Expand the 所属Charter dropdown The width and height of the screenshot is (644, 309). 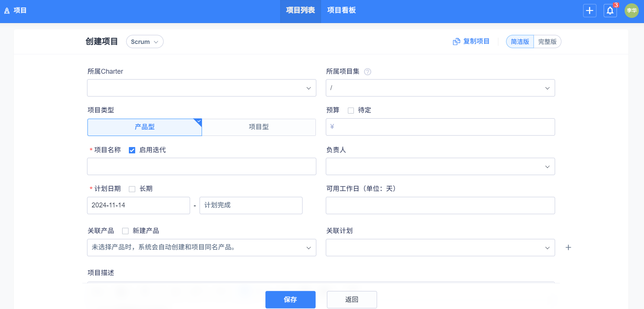click(202, 88)
